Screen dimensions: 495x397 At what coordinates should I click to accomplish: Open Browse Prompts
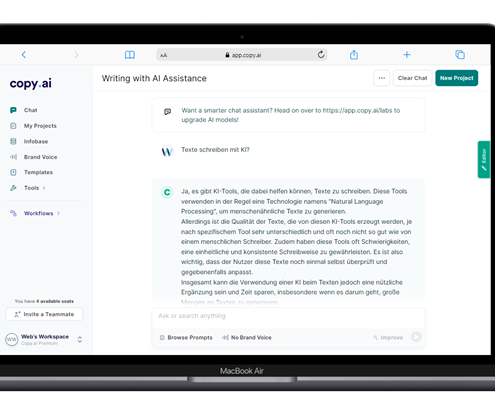pyautogui.click(x=186, y=338)
